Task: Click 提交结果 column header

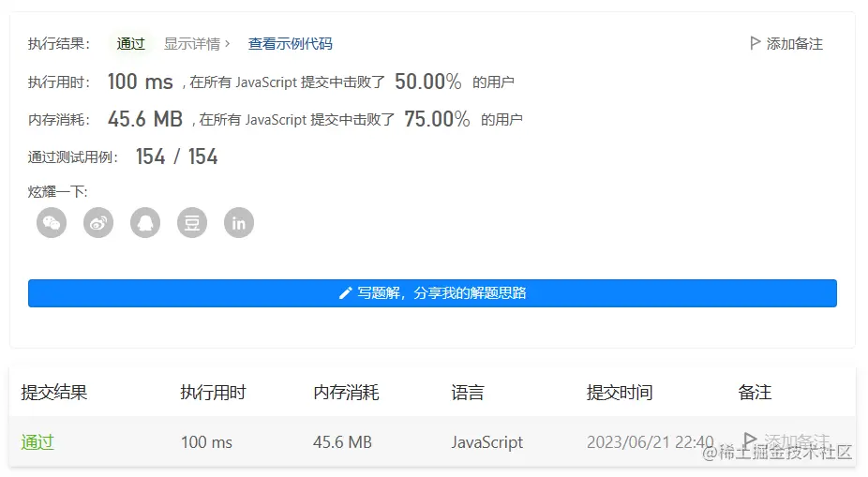Action: pos(54,393)
